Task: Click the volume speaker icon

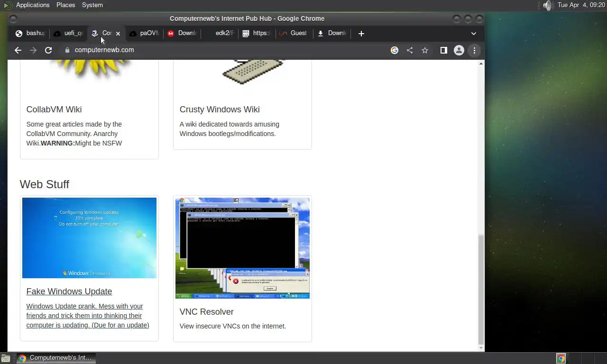Action: click(548, 5)
